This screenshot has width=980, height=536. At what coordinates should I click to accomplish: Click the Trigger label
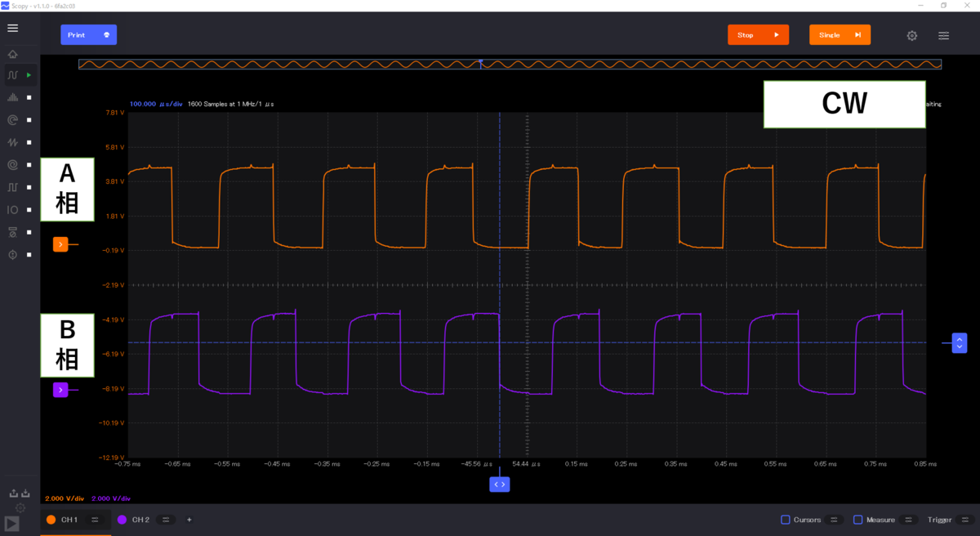(x=939, y=520)
